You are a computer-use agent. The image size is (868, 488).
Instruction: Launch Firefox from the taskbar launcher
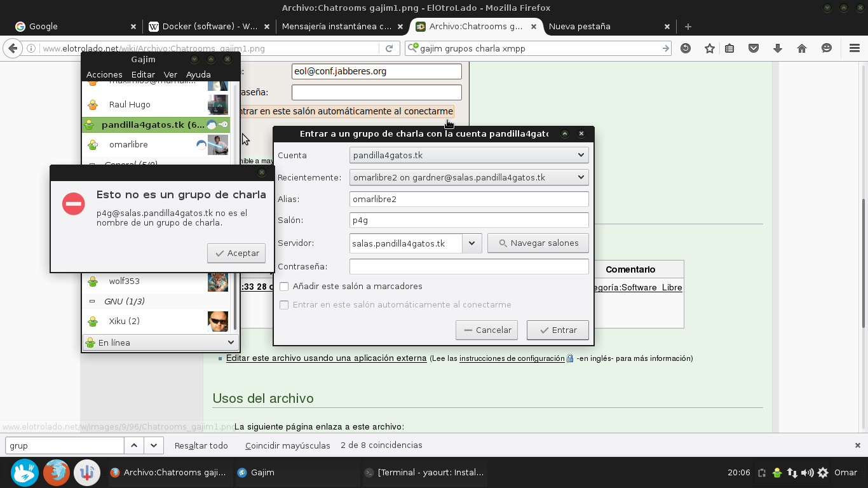[57, 473]
